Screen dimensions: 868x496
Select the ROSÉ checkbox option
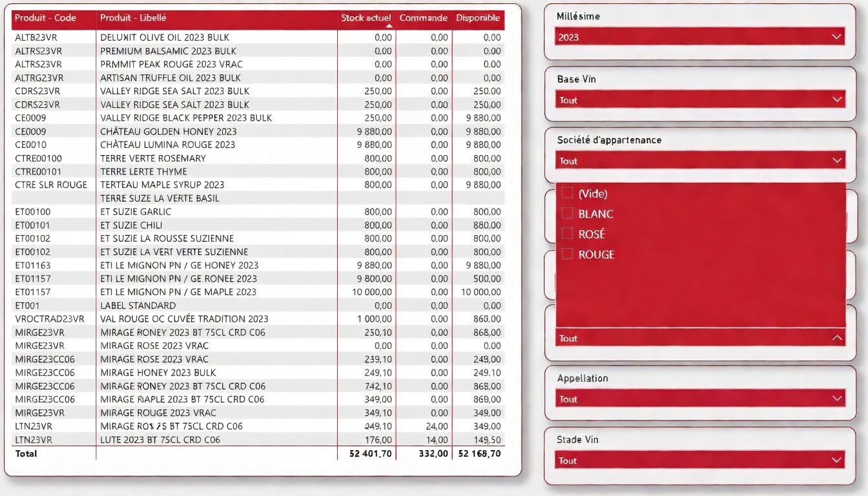tap(567, 234)
